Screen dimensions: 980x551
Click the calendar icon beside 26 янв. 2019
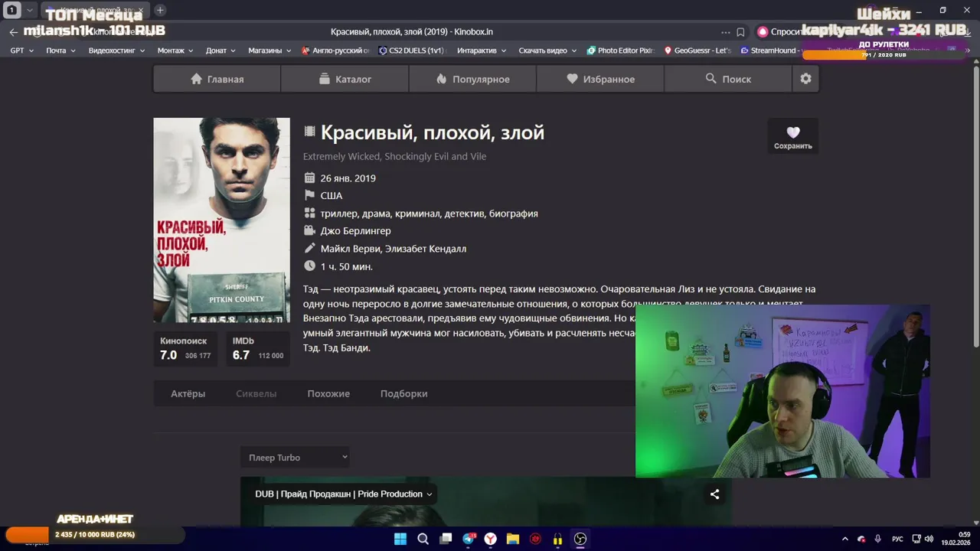[309, 178]
